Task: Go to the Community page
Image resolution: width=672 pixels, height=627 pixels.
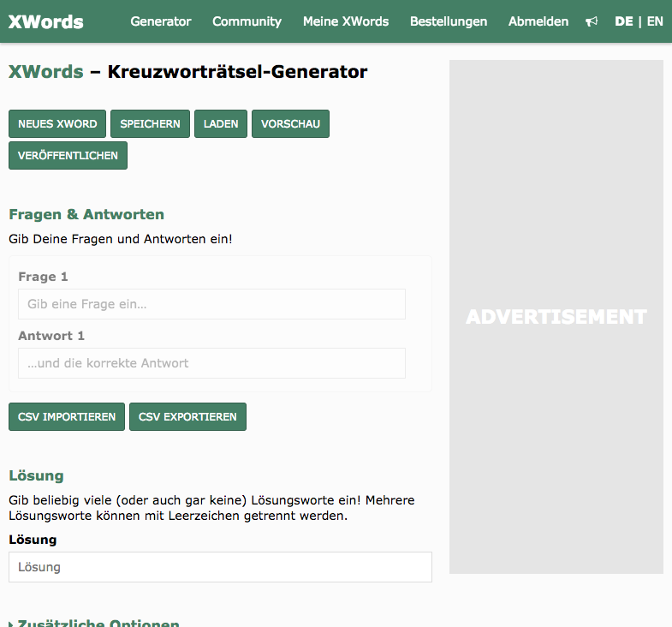Action: (247, 21)
